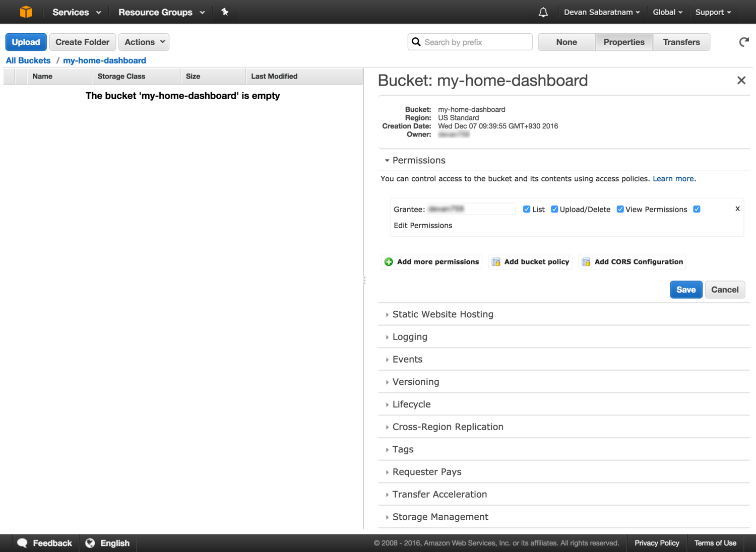Open the Resource Groups dropdown
Screen dimensions: 756x552
[x=161, y=12]
